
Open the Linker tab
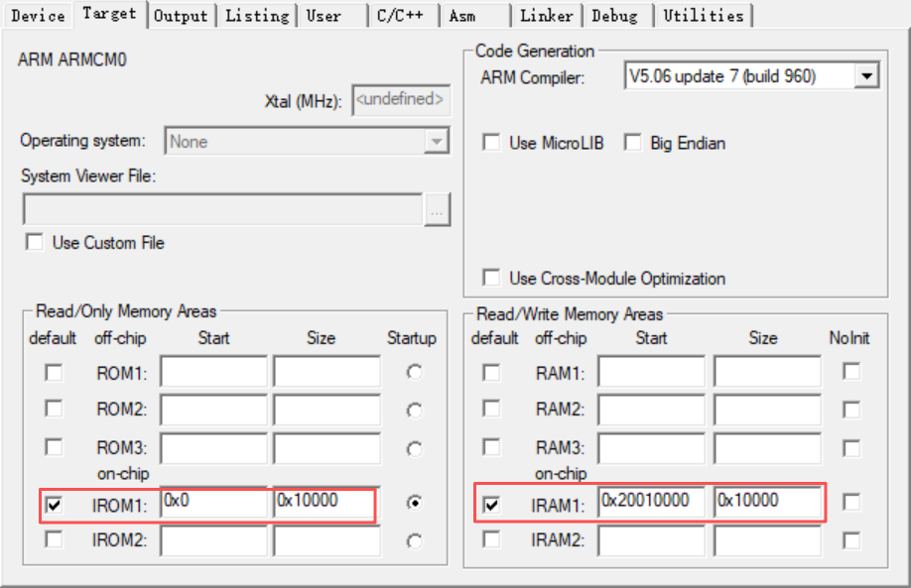(x=546, y=15)
